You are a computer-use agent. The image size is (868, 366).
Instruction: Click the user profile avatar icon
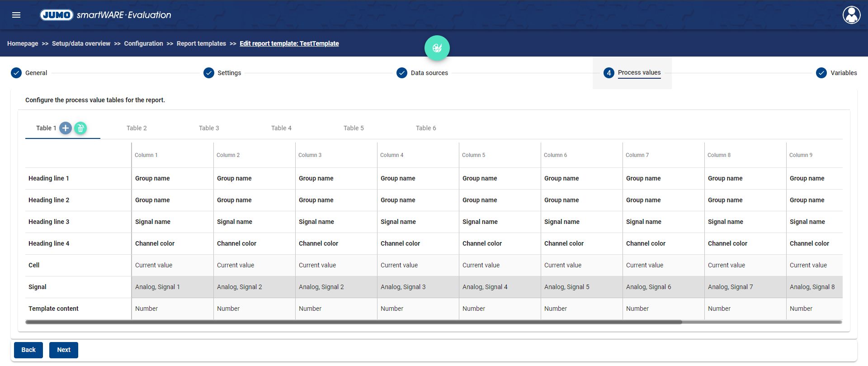click(x=851, y=15)
